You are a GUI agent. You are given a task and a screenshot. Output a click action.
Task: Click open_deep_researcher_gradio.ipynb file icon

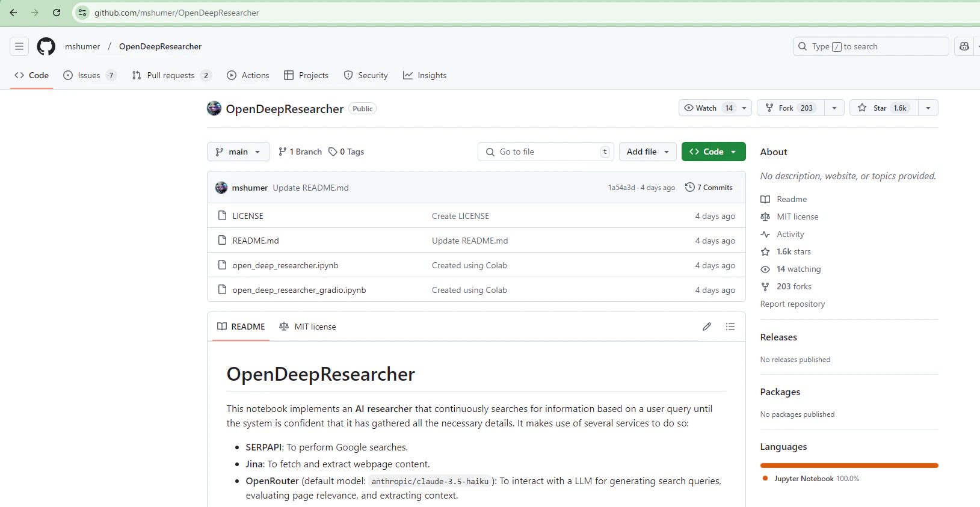[x=222, y=289]
